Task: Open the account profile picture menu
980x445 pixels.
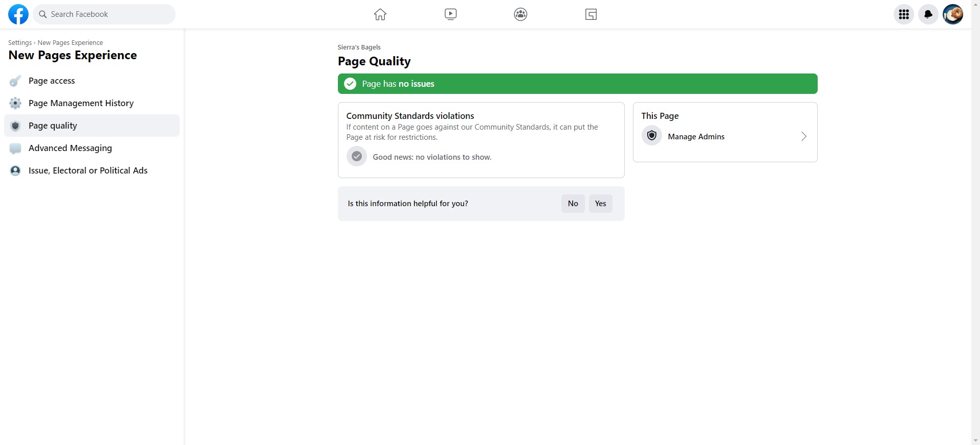Action: coord(953,14)
